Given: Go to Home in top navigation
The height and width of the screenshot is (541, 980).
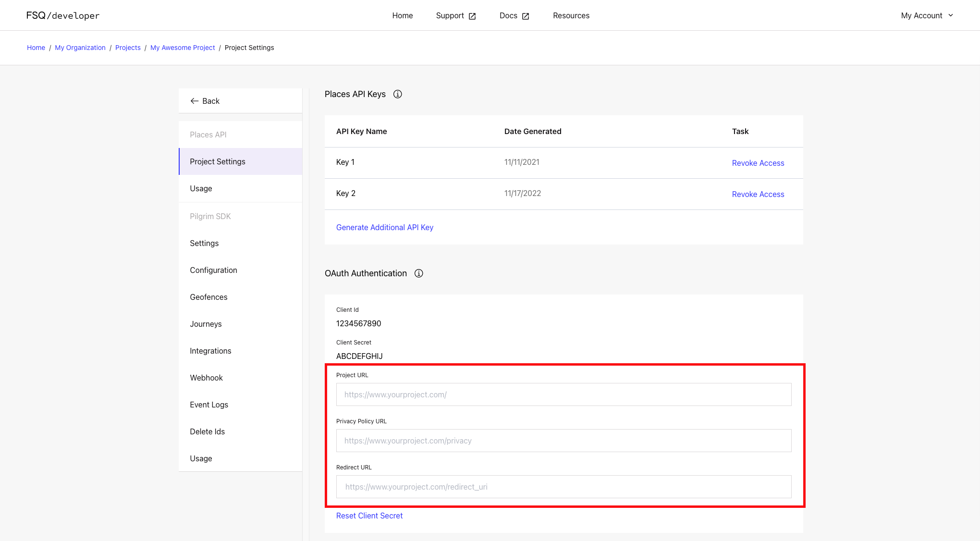Looking at the screenshot, I should (x=402, y=15).
